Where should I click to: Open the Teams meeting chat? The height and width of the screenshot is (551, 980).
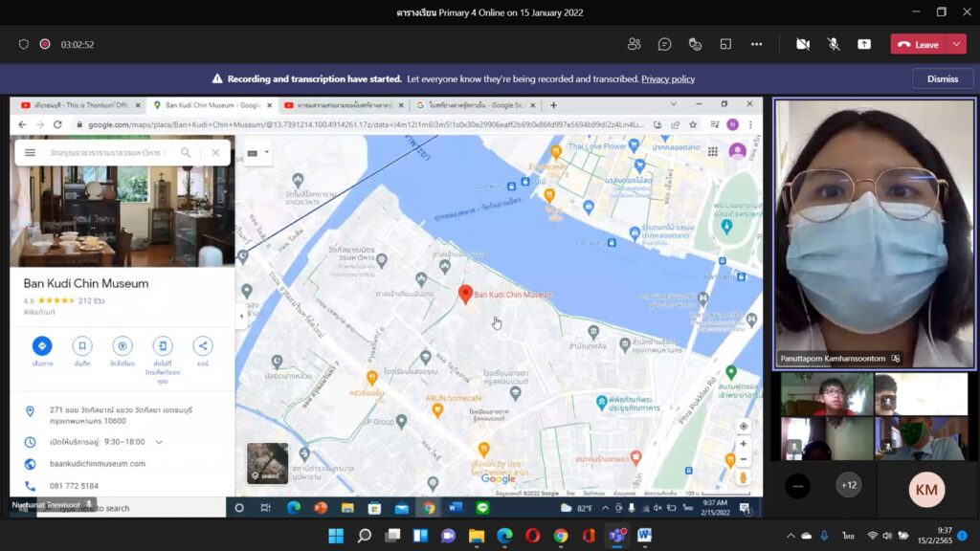(x=664, y=44)
